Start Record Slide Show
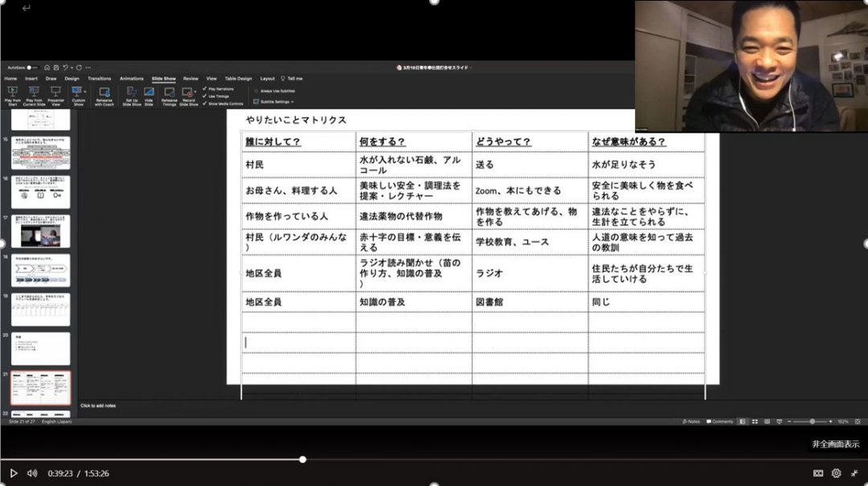This screenshot has height=486, width=868. point(189,92)
